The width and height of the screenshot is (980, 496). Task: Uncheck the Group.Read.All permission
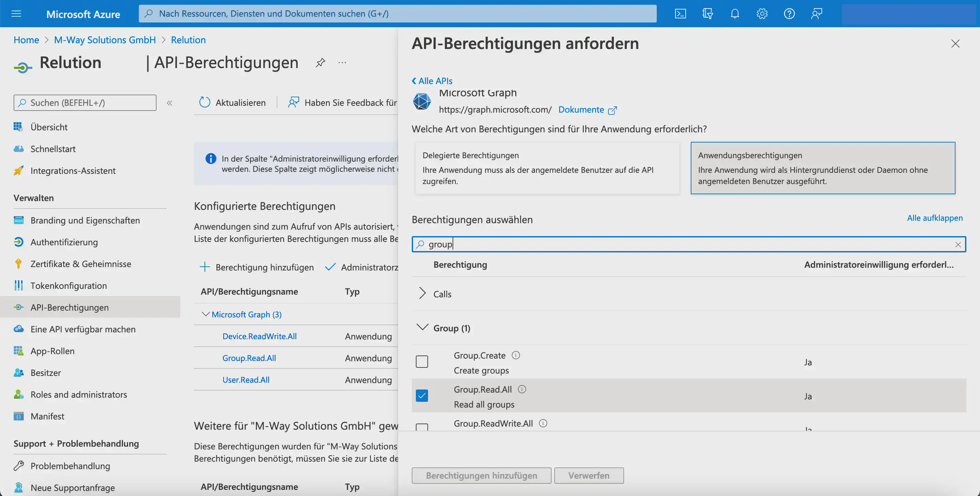(x=422, y=396)
